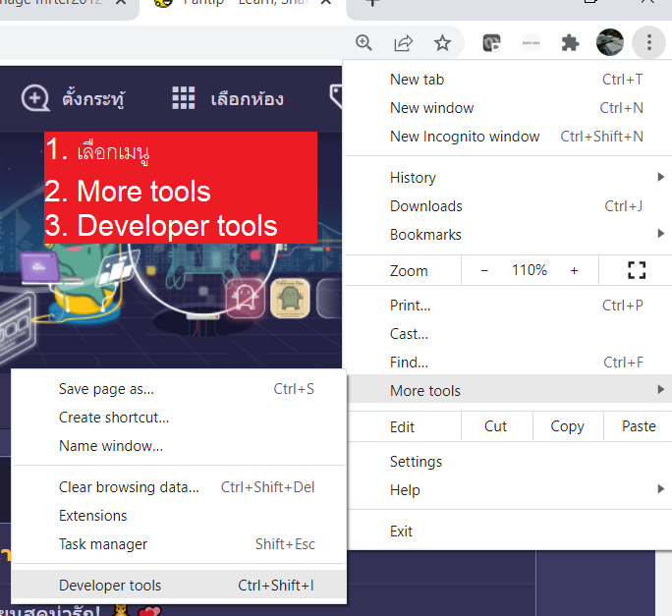Click the zoom magnifier icon in address bar
The image size is (672, 616).
pyautogui.click(x=364, y=42)
